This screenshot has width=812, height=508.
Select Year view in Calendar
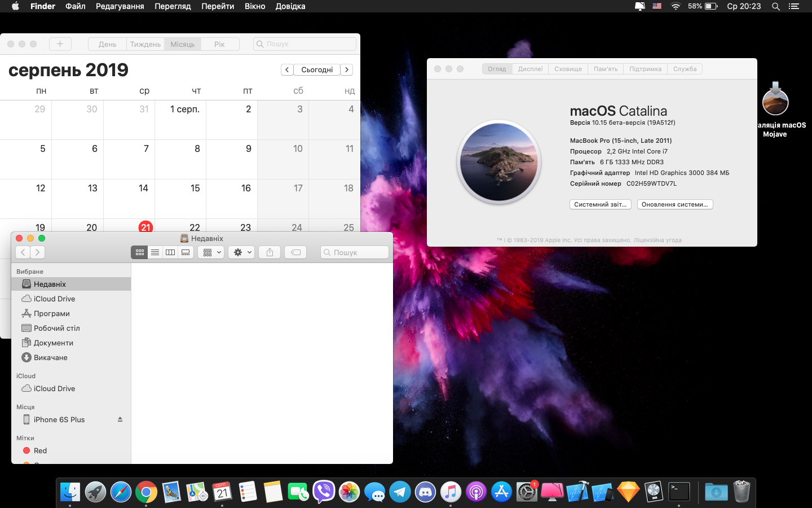click(219, 44)
